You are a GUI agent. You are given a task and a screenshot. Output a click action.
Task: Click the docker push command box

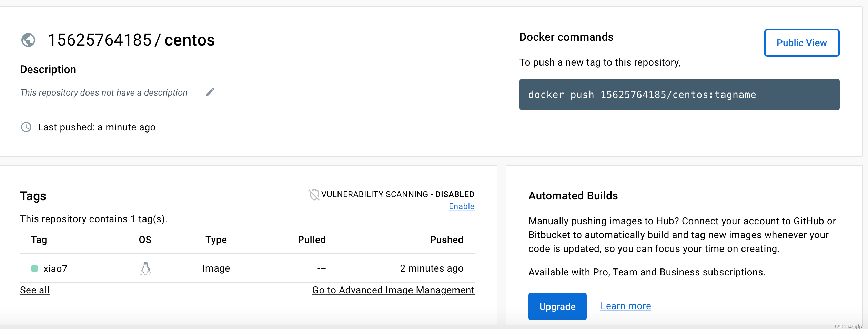pos(679,95)
